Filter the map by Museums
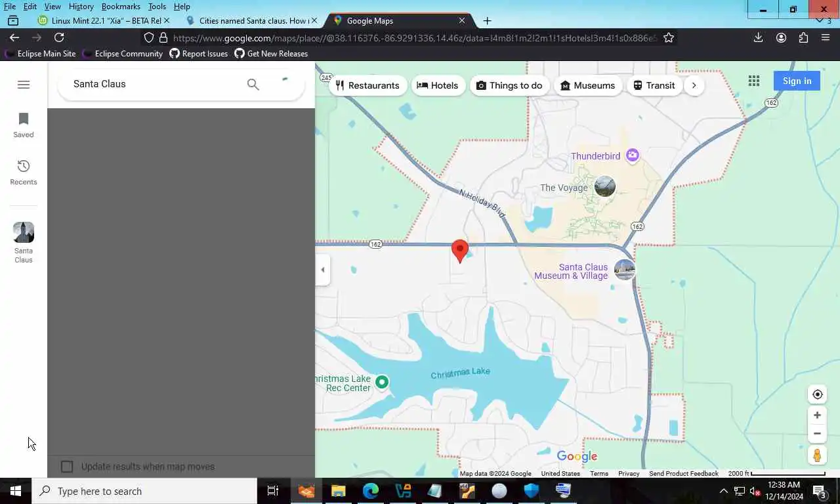This screenshot has height=504, width=840. [x=588, y=85]
